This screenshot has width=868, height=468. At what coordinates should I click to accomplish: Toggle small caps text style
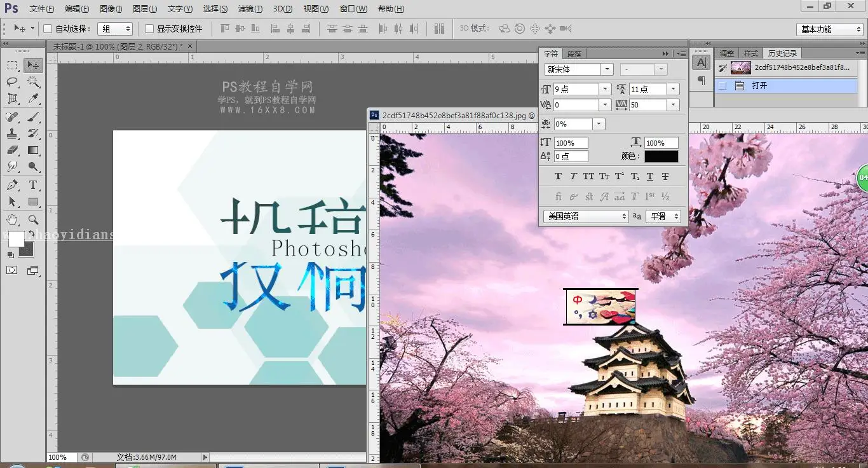[x=604, y=176]
